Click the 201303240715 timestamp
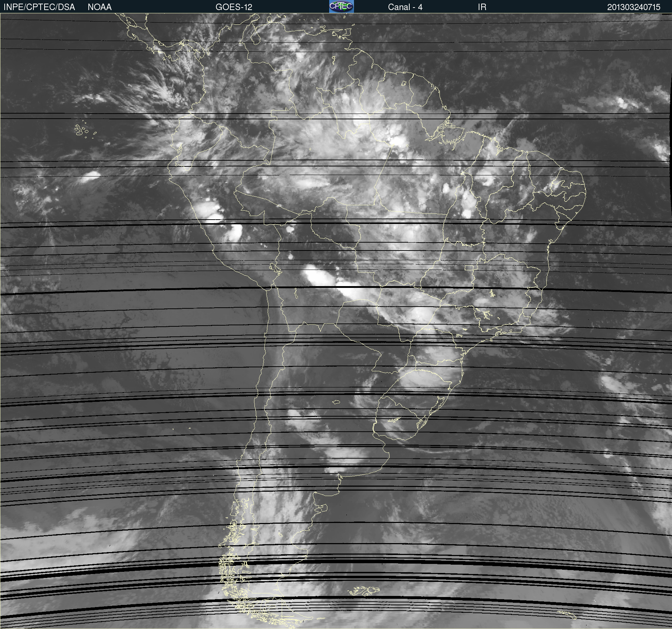The width and height of the screenshot is (672, 629). 634,7
